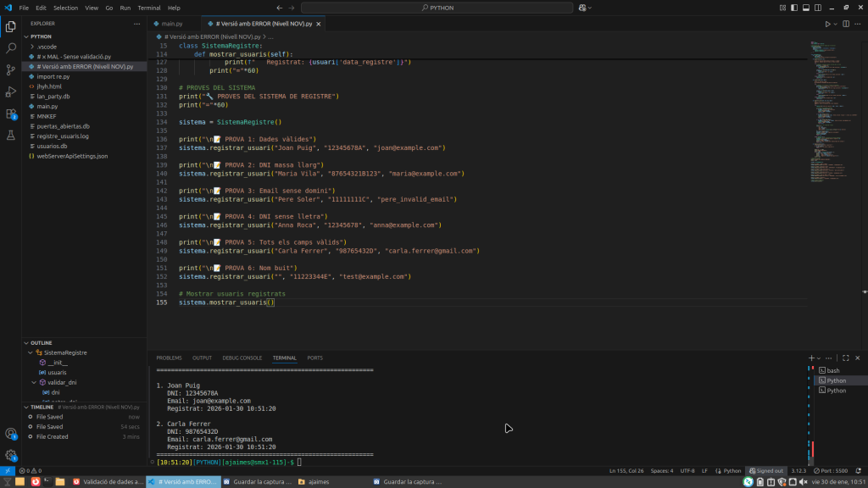Select the bash terminal in the list

pyautogui.click(x=833, y=370)
